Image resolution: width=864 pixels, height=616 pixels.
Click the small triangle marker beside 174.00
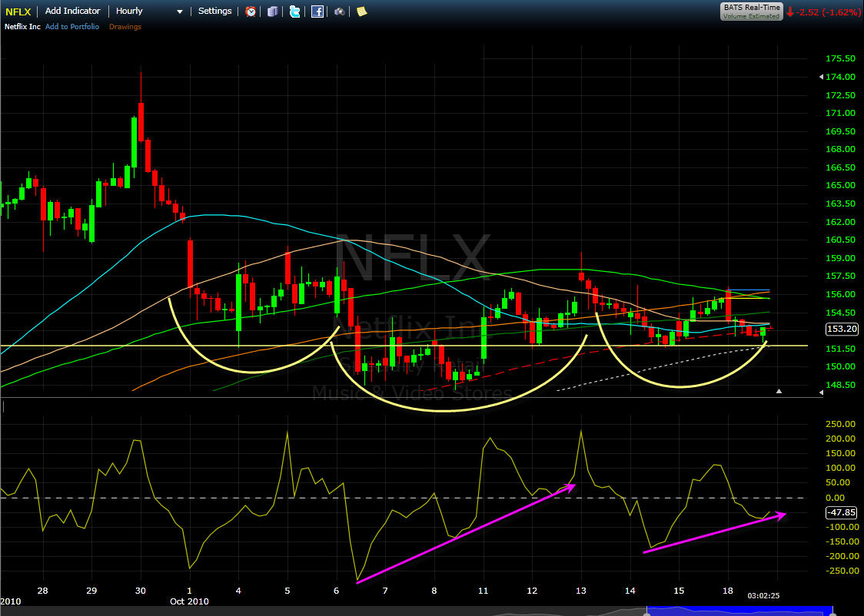pos(822,77)
